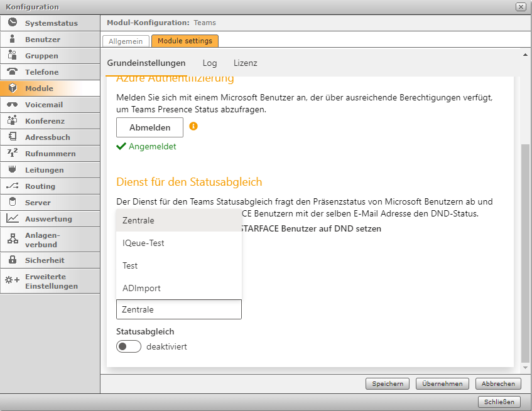The height and width of the screenshot is (411, 532).
Task: Open Sicherheit label in the sidebar
Action: tap(45, 260)
